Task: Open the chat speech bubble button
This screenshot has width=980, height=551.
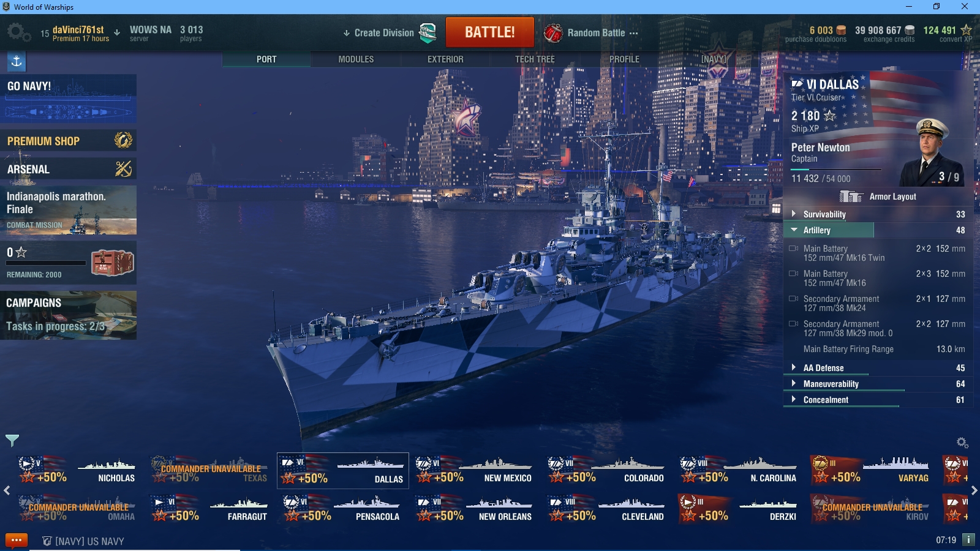Action: point(17,541)
